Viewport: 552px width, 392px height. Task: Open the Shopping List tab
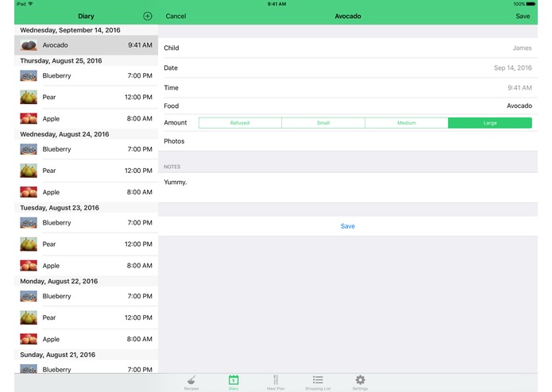[318, 382]
